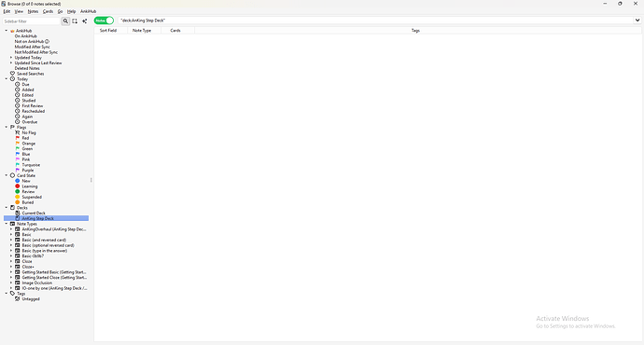This screenshot has width=644, height=345.
Task: Collapse the Decks section arrow
Action: click(x=7, y=208)
